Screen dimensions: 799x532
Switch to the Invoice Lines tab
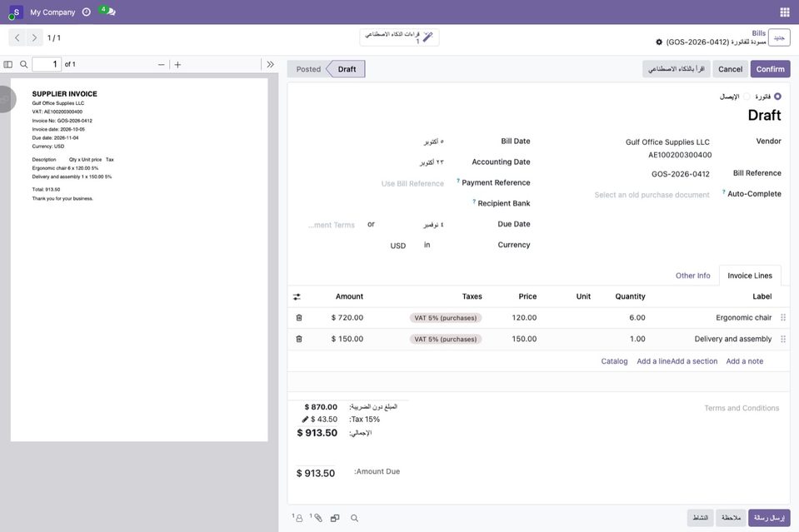coord(750,276)
